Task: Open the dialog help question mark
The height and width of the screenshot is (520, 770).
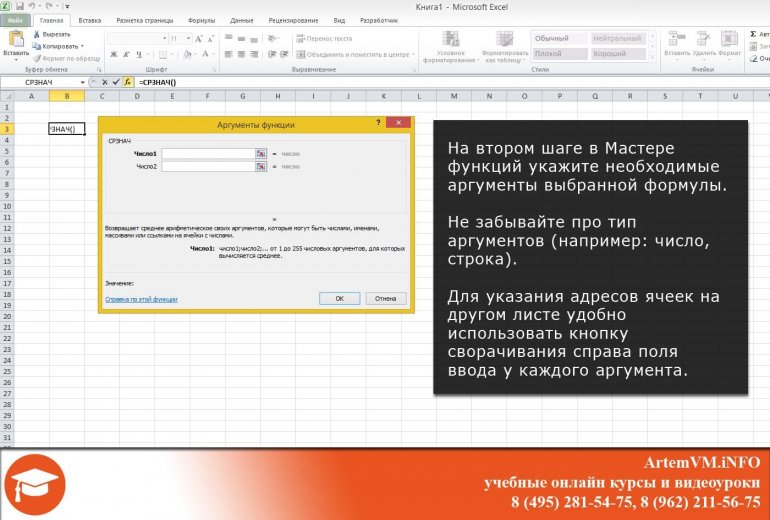Action: (x=378, y=122)
